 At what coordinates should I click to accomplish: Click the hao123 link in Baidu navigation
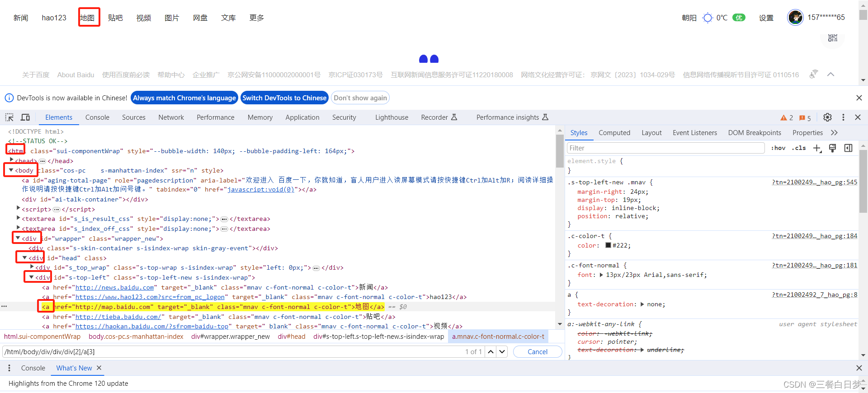(54, 18)
